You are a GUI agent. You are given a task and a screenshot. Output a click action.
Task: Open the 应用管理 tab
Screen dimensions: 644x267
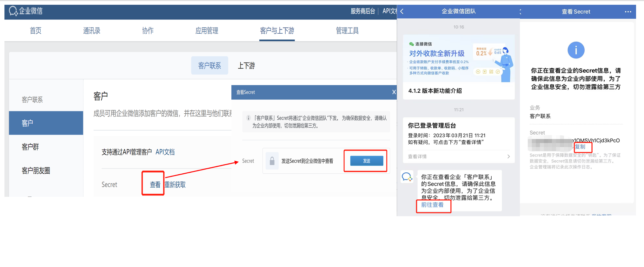[207, 31]
